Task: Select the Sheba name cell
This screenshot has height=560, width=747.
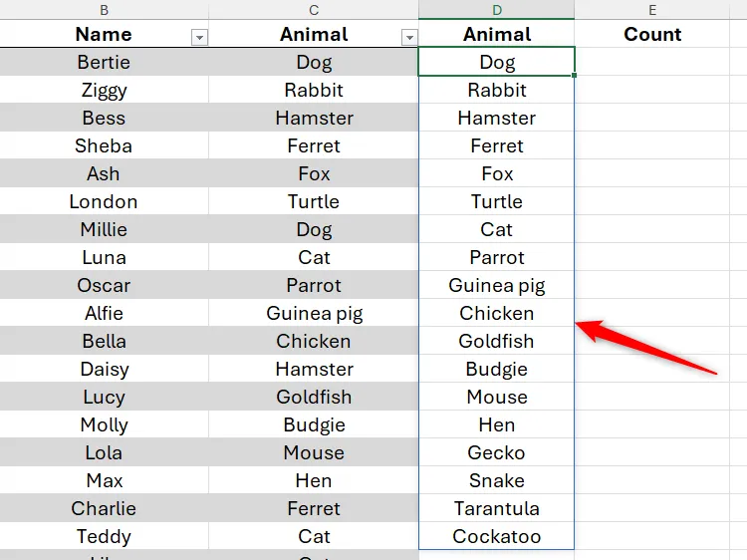Action: click(x=104, y=145)
